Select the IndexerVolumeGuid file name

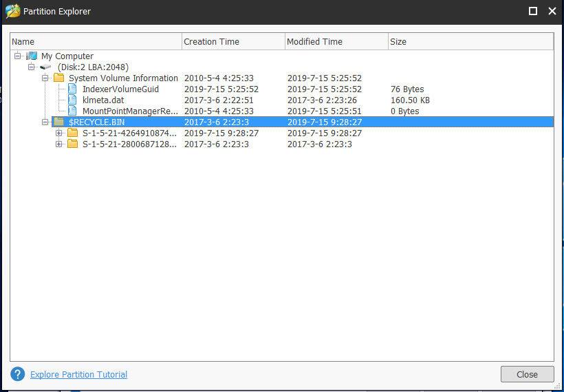120,89
